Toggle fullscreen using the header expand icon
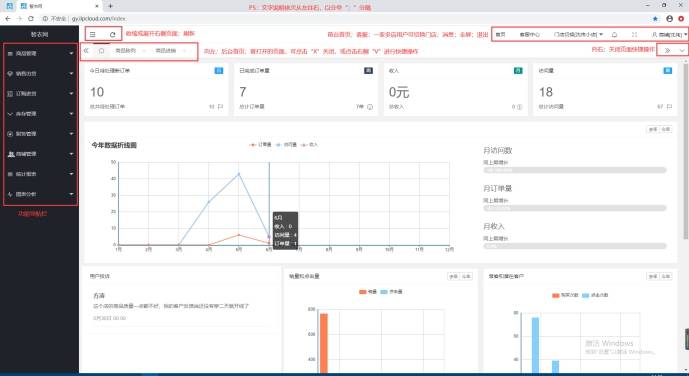This screenshot has height=376, width=689. click(635, 34)
